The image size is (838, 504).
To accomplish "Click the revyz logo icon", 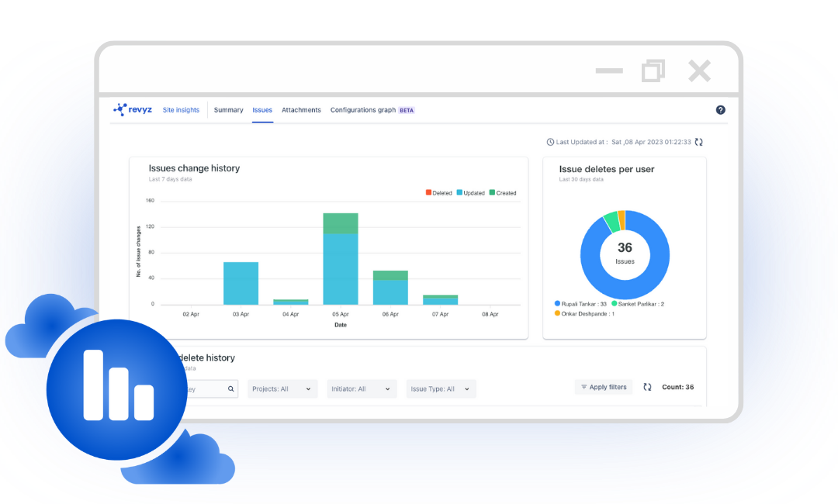I will [119, 110].
